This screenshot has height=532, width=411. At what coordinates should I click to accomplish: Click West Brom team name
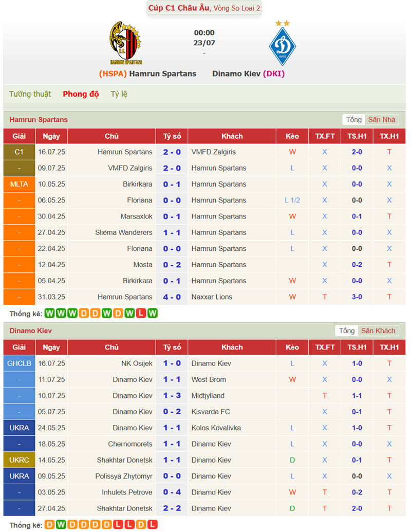pos(209,379)
